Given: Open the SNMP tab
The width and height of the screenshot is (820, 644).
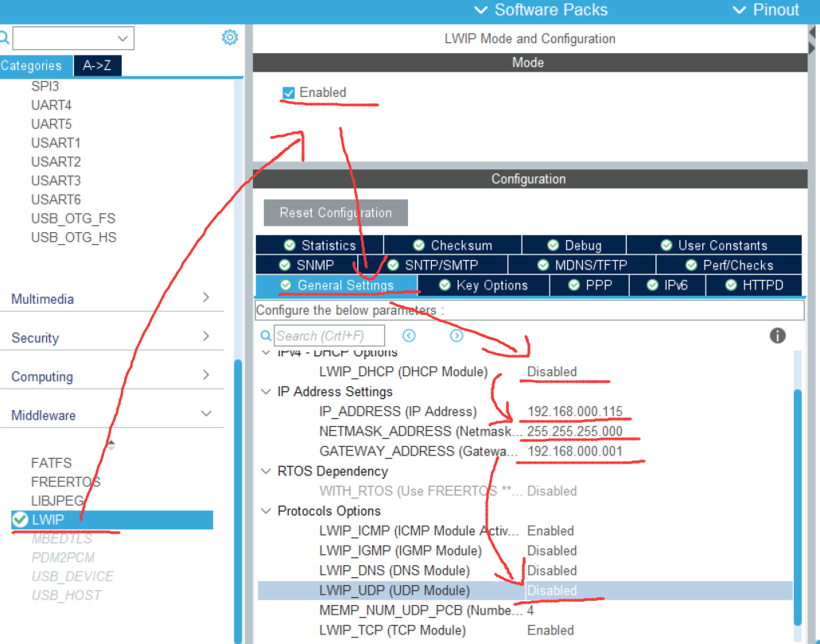Looking at the screenshot, I should [x=306, y=265].
